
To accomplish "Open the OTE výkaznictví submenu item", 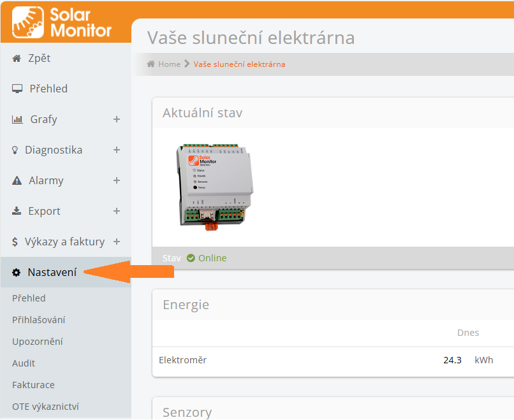I will pyautogui.click(x=45, y=407).
